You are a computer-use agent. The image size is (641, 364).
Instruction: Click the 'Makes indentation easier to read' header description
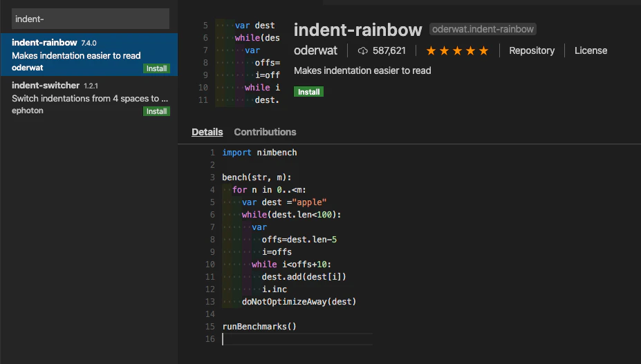[362, 70]
